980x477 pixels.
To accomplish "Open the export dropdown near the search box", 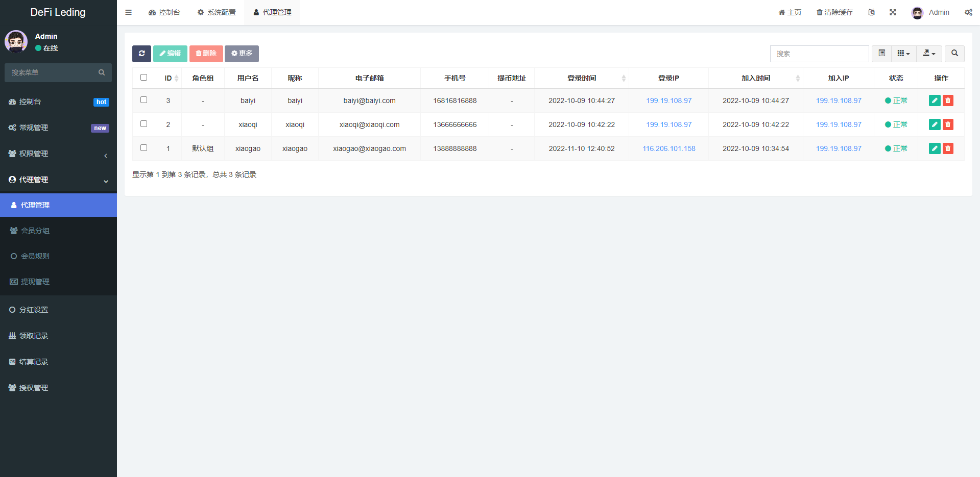I will click(x=929, y=54).
